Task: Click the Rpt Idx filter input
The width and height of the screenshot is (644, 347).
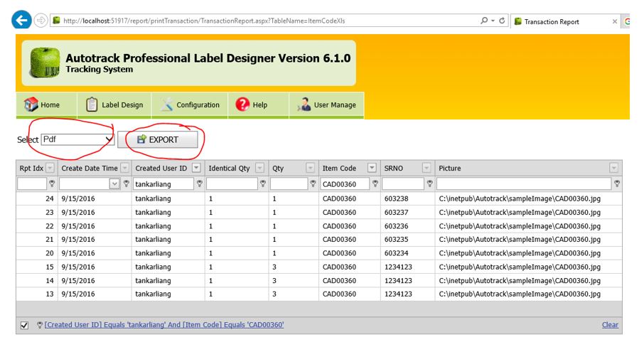Action: 32,184
